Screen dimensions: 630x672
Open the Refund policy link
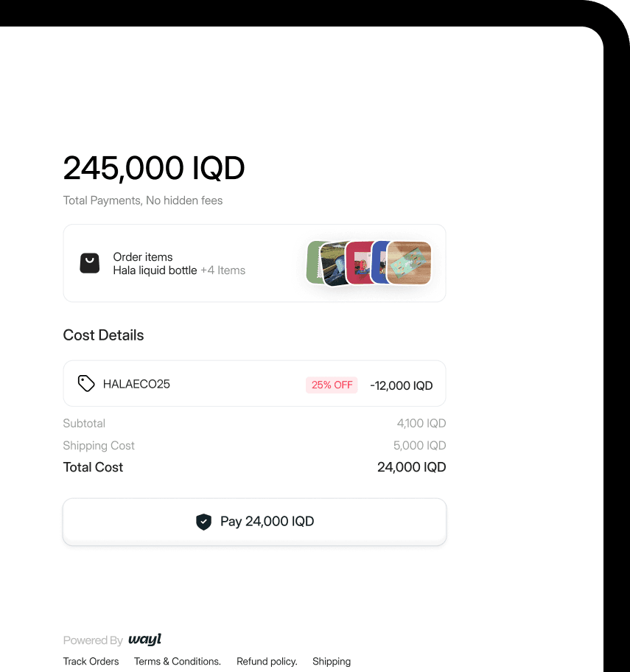(267, 661)
